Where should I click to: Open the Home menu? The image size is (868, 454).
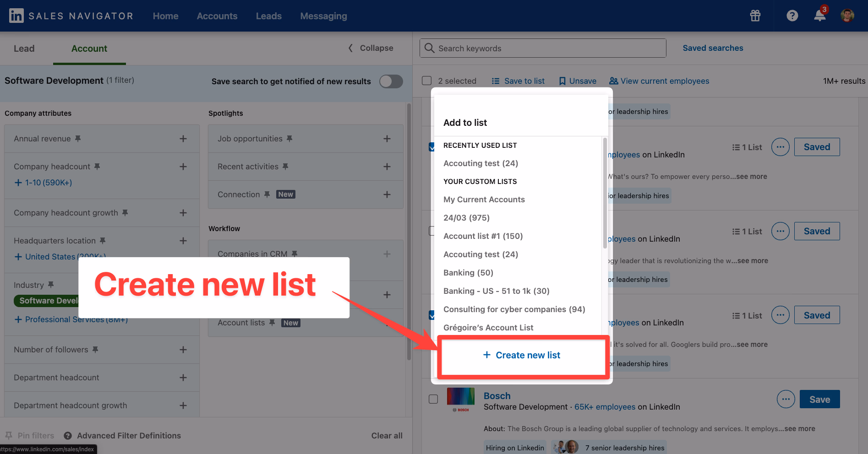click(165, 16)
